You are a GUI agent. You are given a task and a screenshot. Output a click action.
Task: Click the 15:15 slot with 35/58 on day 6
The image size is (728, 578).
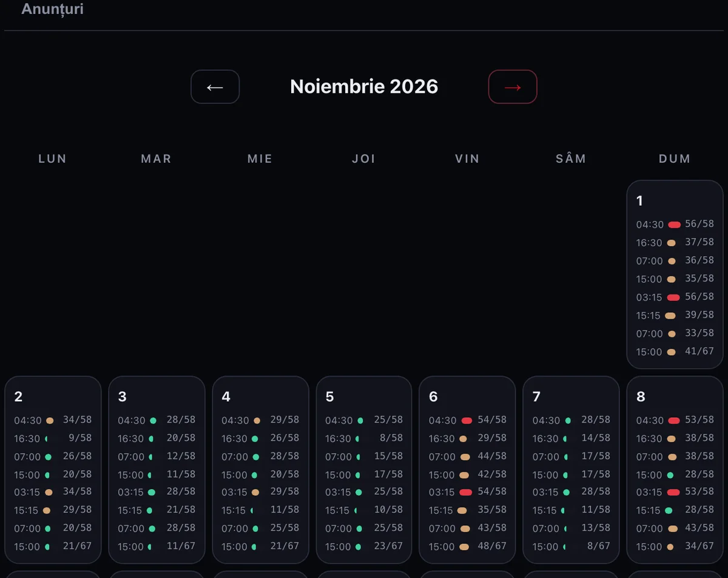(x=468, y=510)
